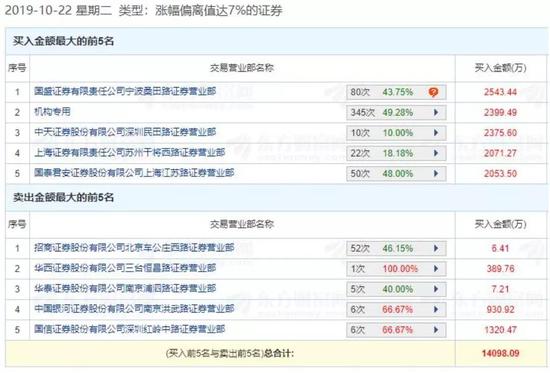This screenshot has width=550, height=373.
Task: Open 国泰君安上海江苏路证券营业部 link
Action: click(x=134, y=173)
